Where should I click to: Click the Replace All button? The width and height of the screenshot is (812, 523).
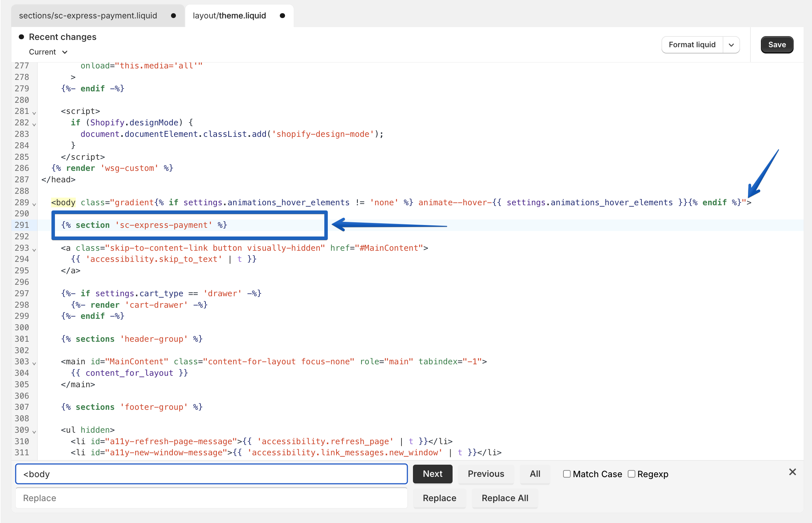coord(505,498)
